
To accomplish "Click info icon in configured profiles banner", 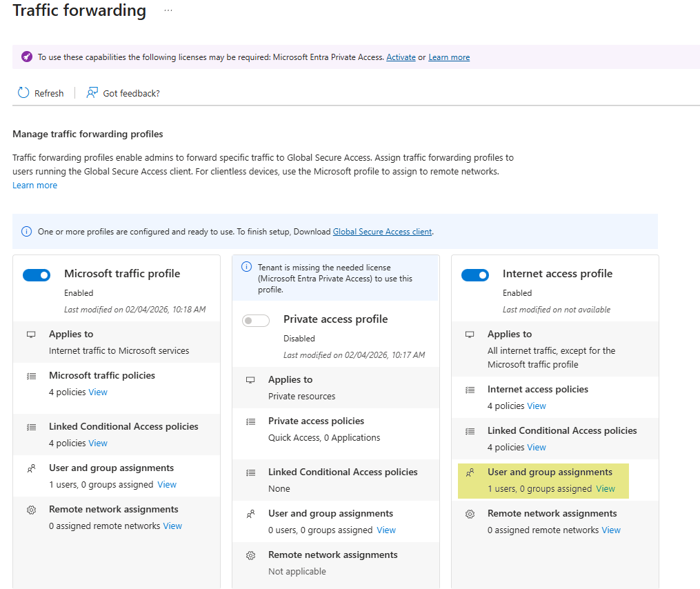I will point(27,231).
